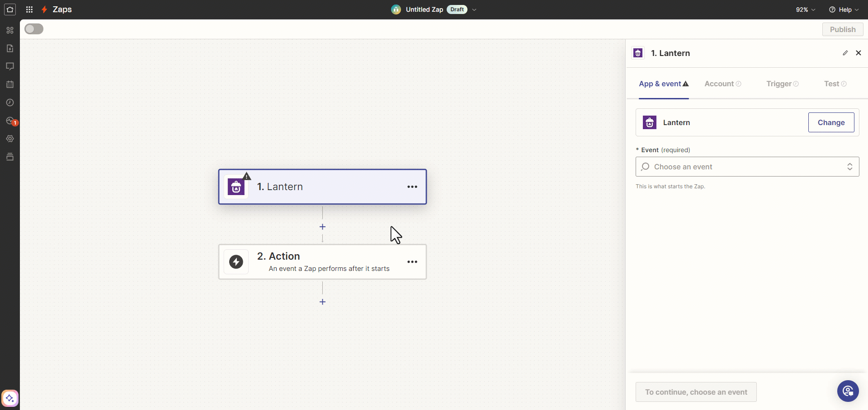Add a step between Lantern and Action
The height and width of the screenshot is (410, 868).
[x=322, y=227]
